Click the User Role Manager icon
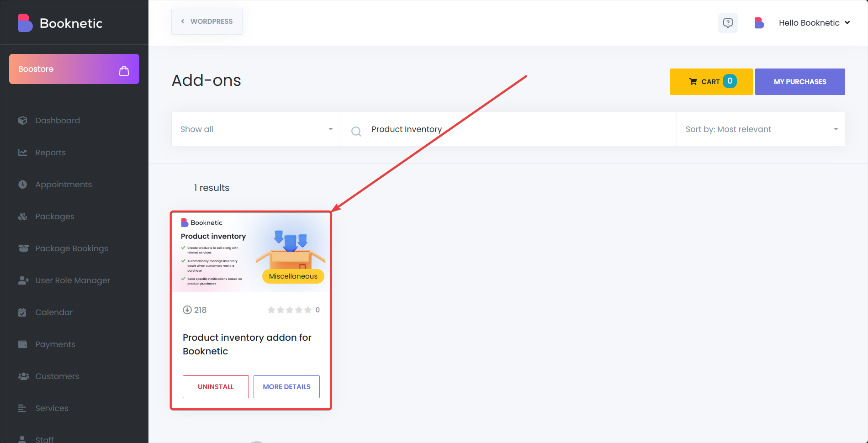The height and width of the screenshot is (443, 868). pos(23,280)
